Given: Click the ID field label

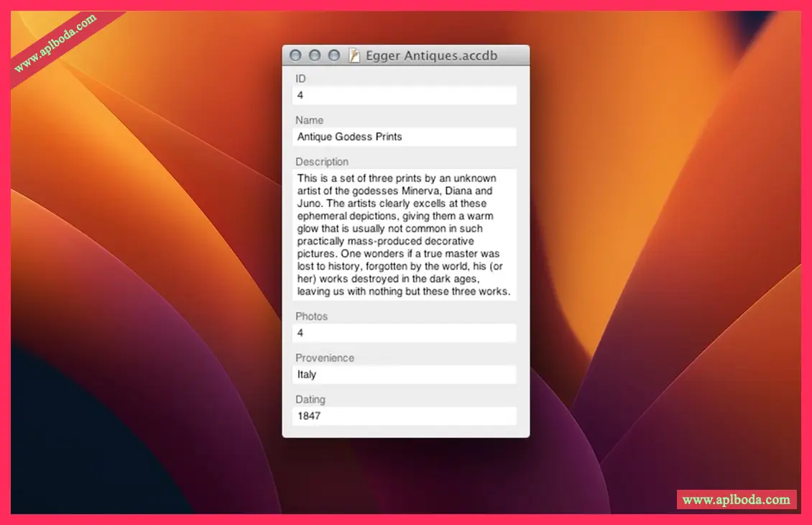Looking at the screenshot, I should [300, 79].
